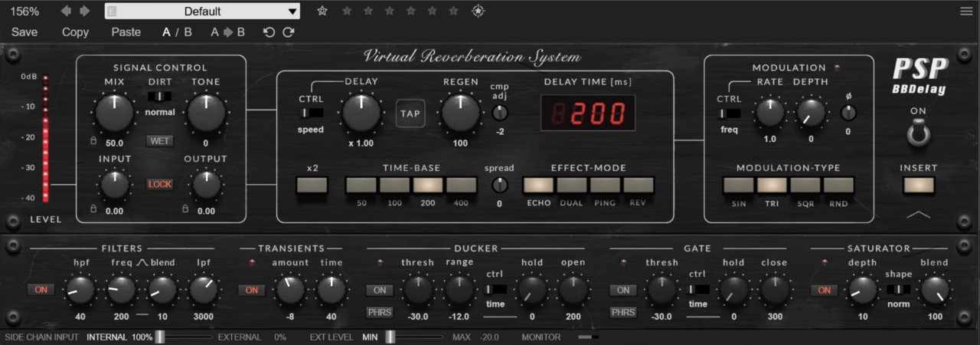The image size is (980, 345).
Task: Select the 400 time-base button
Action: [x=462, y=185]
